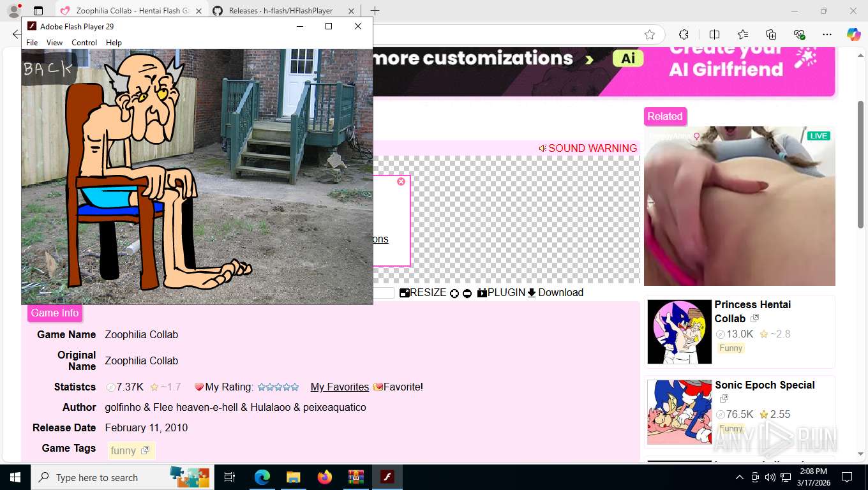Close the Zoophilia Collab browser tab
The image size is (868, 490).
coord(198,11)
